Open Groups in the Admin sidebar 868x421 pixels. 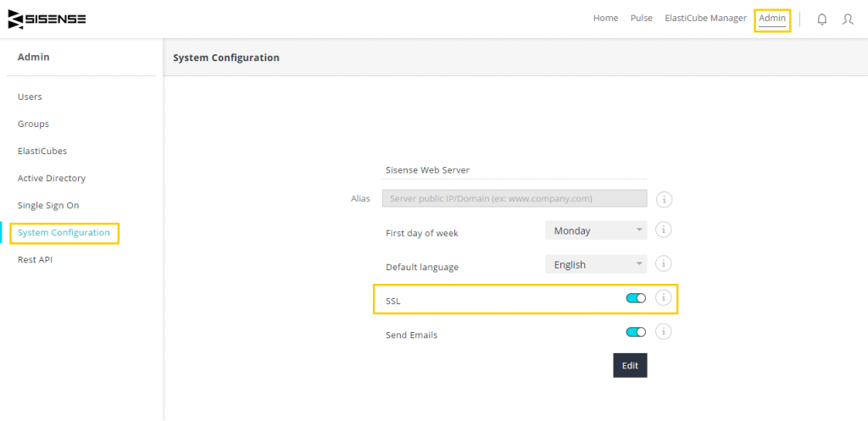point(33,124)
